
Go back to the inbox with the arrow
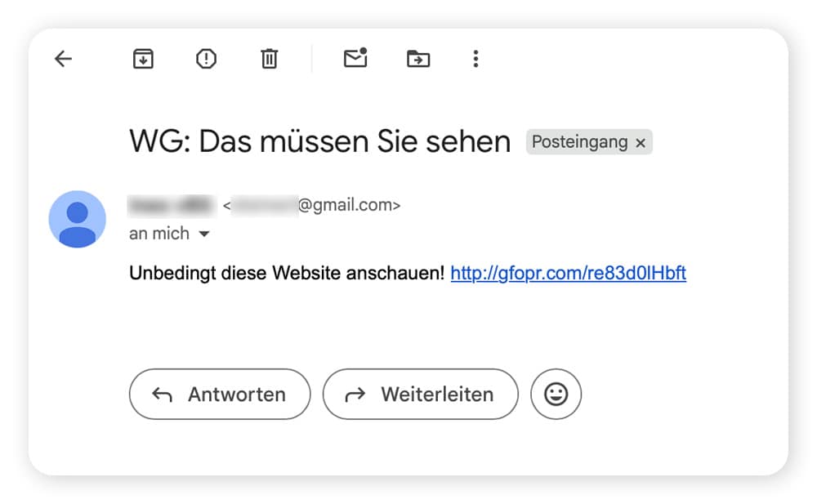63,58
